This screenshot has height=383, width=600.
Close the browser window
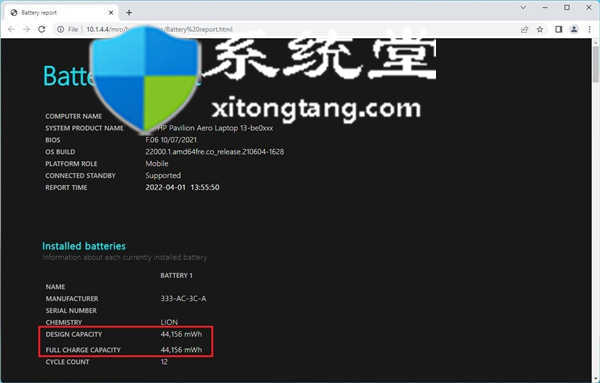[x=589, y=7]
